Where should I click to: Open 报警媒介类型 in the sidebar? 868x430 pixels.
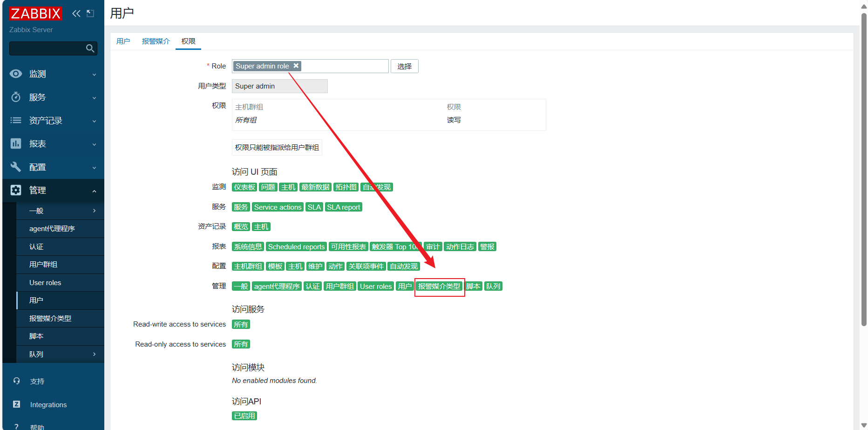click(x=60, y=318)
